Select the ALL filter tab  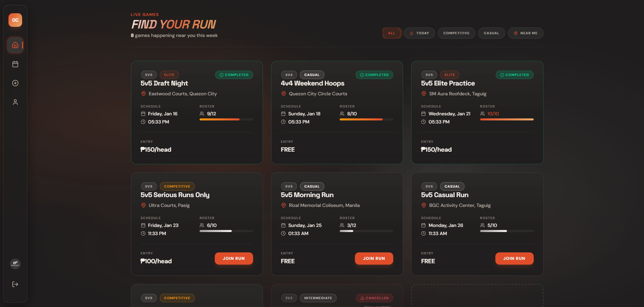tap(392, 33)
